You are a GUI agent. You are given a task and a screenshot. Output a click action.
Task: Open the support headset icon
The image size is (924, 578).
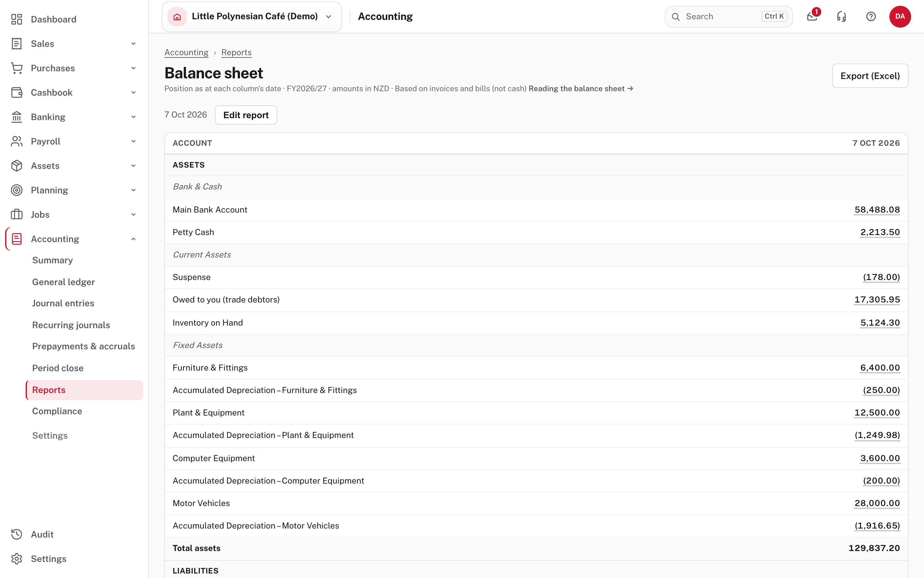pos(842,16)
